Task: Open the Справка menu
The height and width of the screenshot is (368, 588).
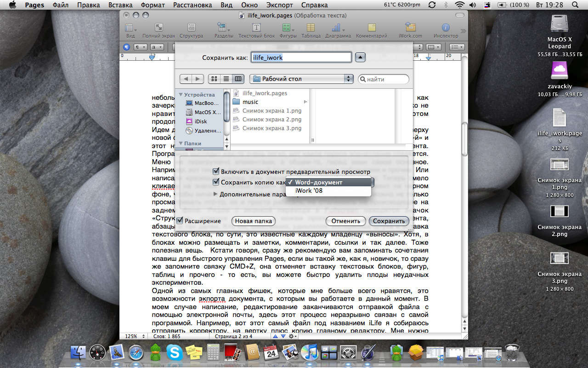Action: pyautogui.click(x=314, y=5)
